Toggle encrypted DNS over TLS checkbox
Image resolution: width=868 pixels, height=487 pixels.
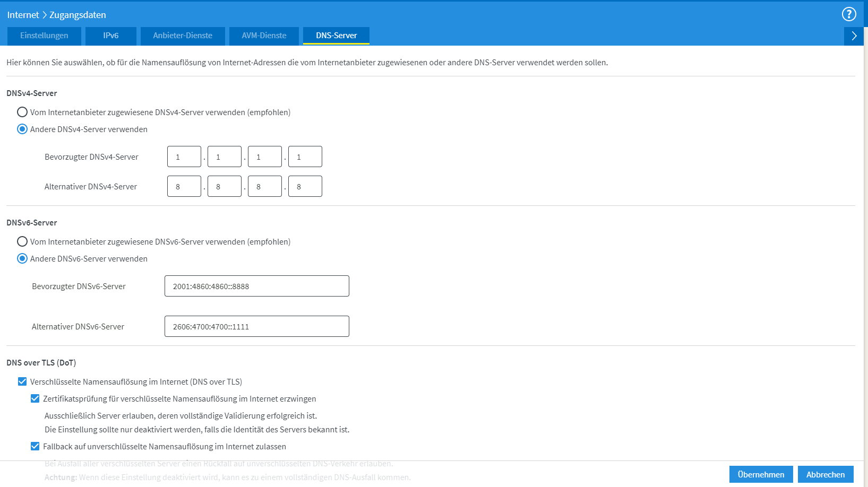coord(22,381)
